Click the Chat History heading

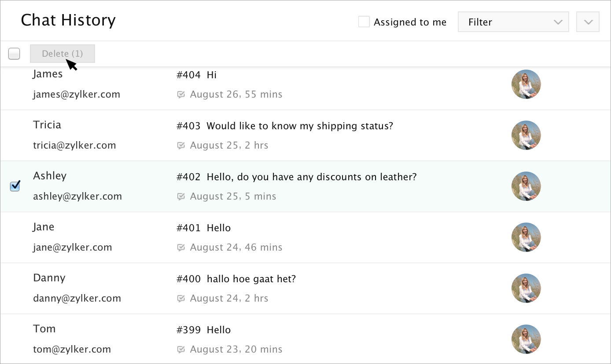click(x=68, y=20)
